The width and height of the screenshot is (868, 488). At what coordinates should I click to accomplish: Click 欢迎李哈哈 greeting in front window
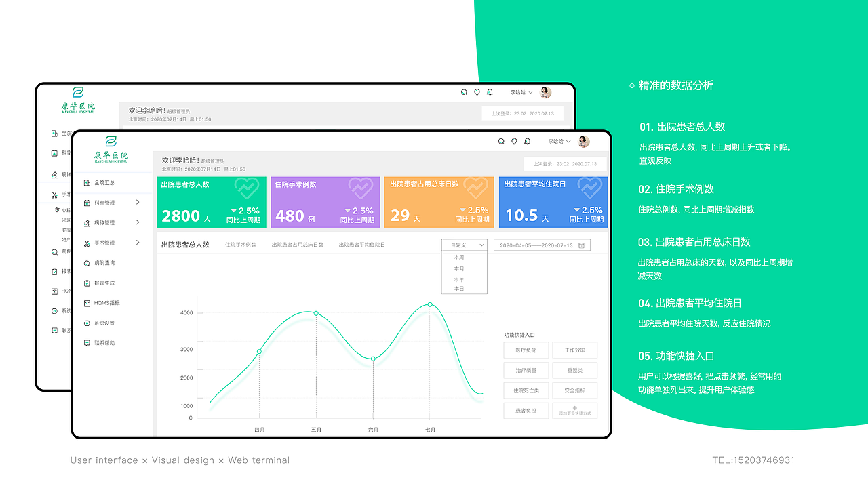pos(180,161)
